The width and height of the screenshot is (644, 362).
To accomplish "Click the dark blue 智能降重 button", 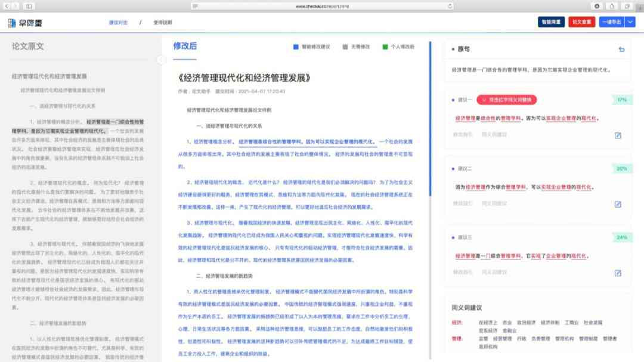I will [x=551, y=22].
